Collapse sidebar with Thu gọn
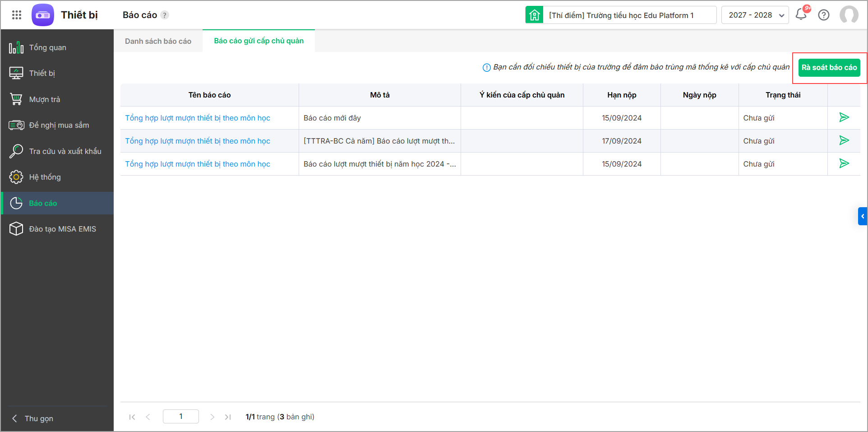Image resolution: width=868 pixels, height=432 pixels. tap(32, 418)
